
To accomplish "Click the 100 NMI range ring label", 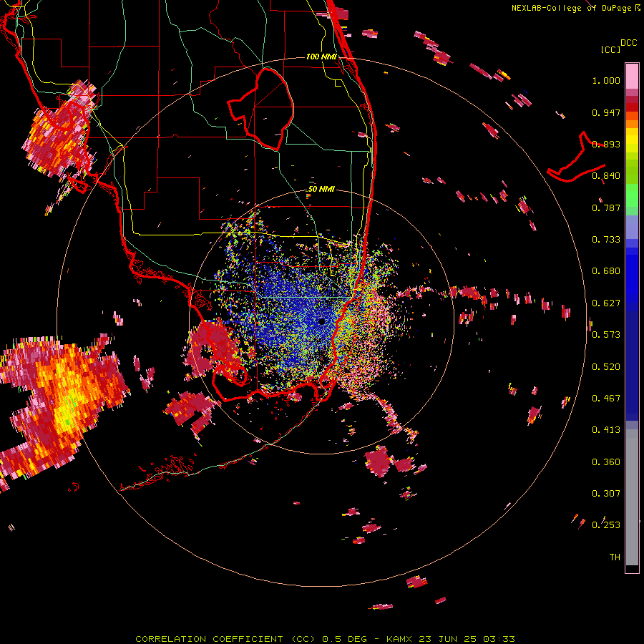I will 321,57.
